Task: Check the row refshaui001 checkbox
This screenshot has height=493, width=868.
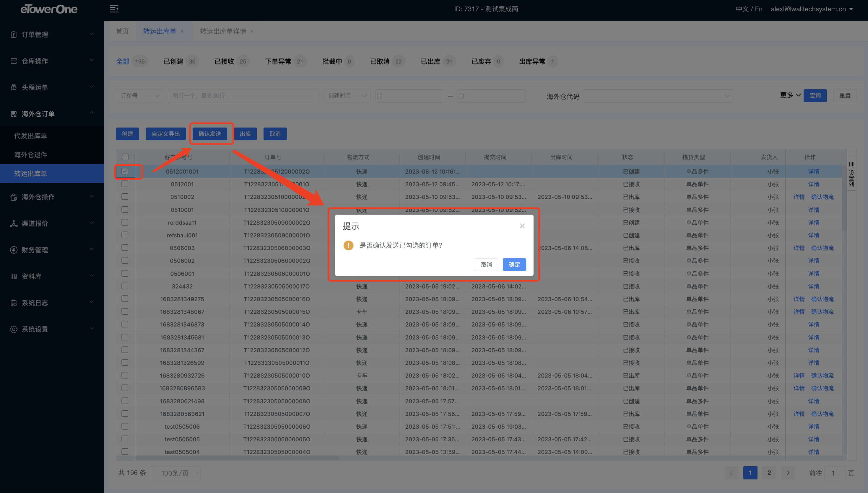Action: point(125,235)
